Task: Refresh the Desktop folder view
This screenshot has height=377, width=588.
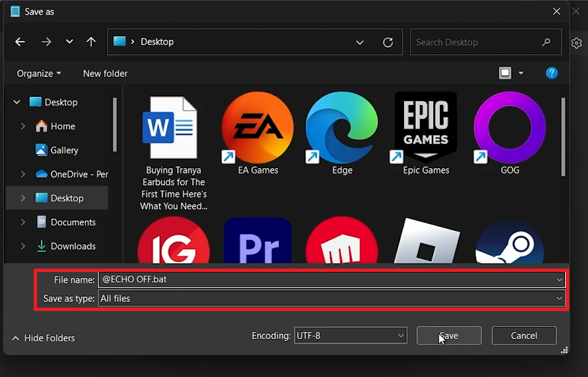Action: tap(388, 42)
